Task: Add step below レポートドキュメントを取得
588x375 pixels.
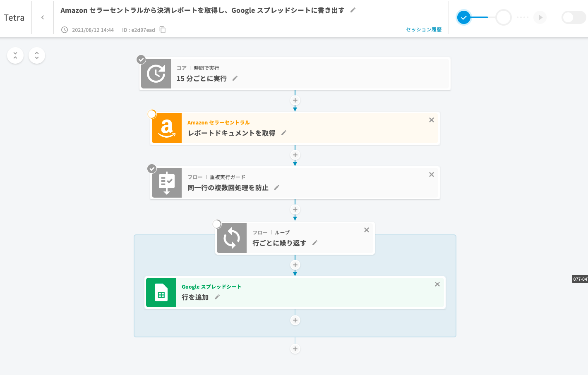Action: tap(295, 155)
